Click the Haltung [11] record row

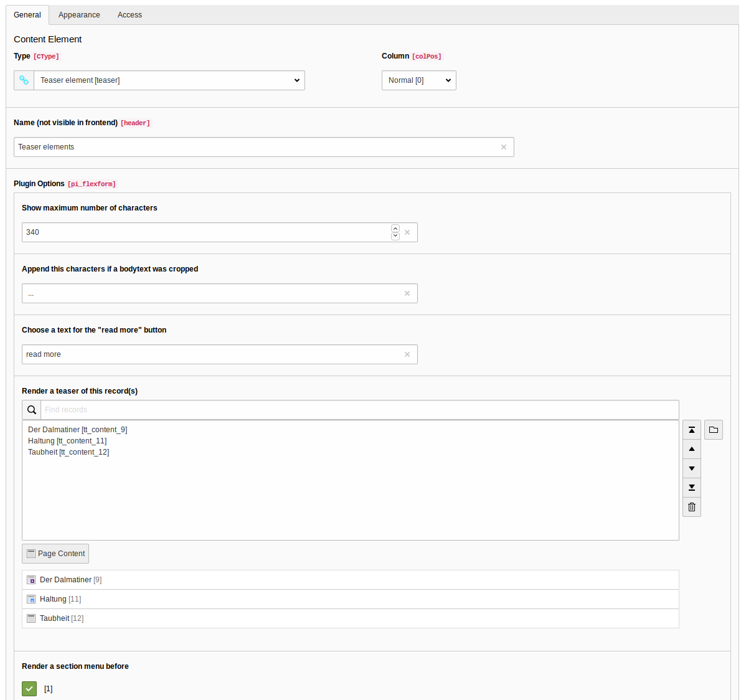pos(350,599)
